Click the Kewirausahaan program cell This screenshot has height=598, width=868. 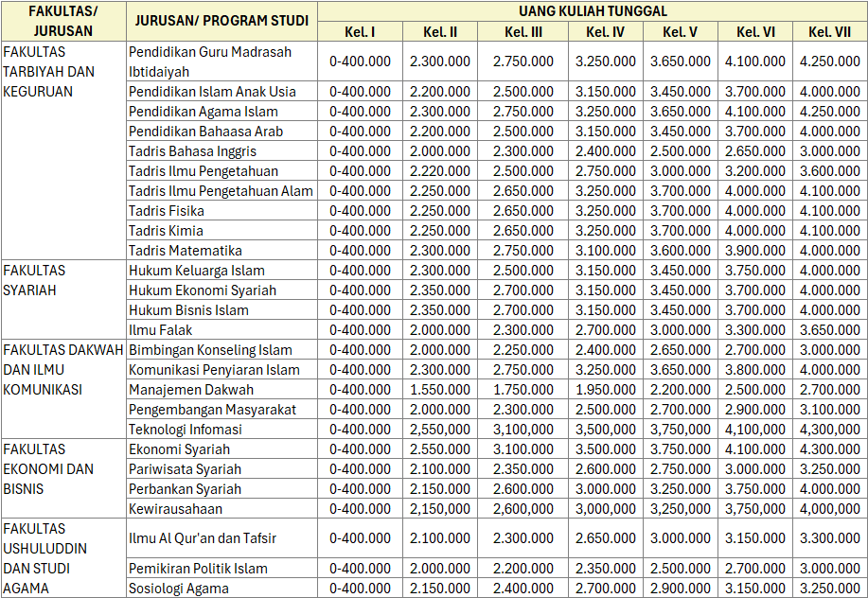(x=222, y=509)
